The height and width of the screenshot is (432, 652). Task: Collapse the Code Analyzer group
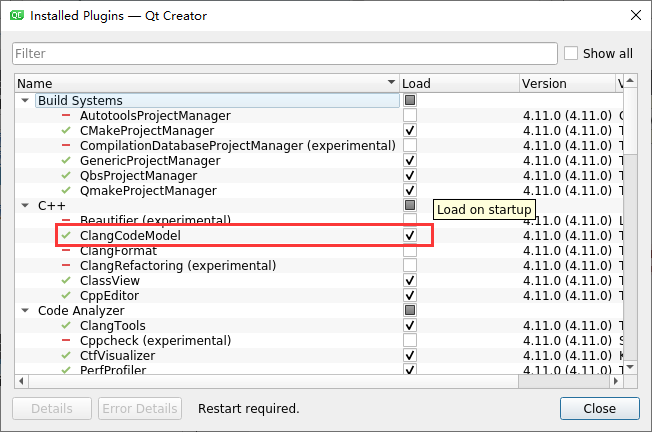(25, 311)
